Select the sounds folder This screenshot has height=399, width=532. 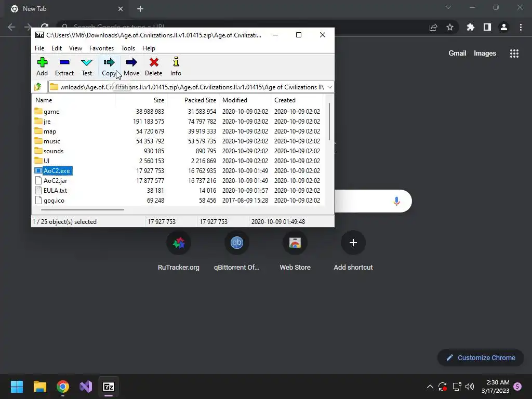49,151
